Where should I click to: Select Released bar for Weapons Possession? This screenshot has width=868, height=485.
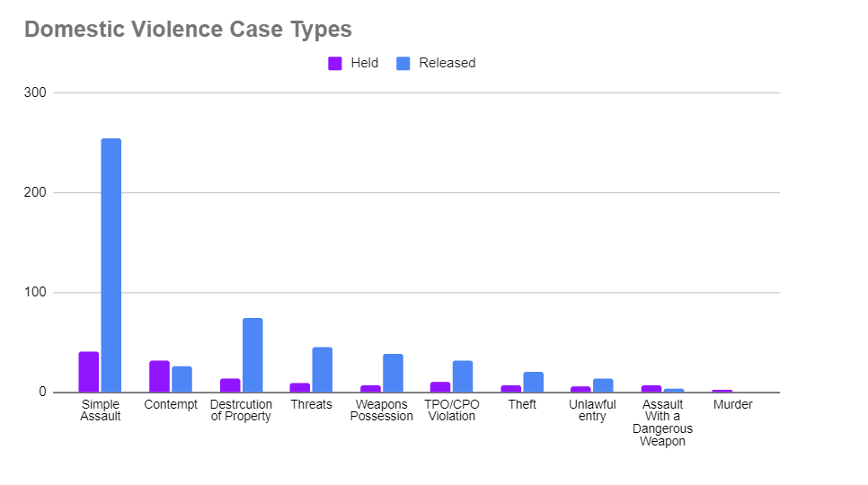point(393,373)
